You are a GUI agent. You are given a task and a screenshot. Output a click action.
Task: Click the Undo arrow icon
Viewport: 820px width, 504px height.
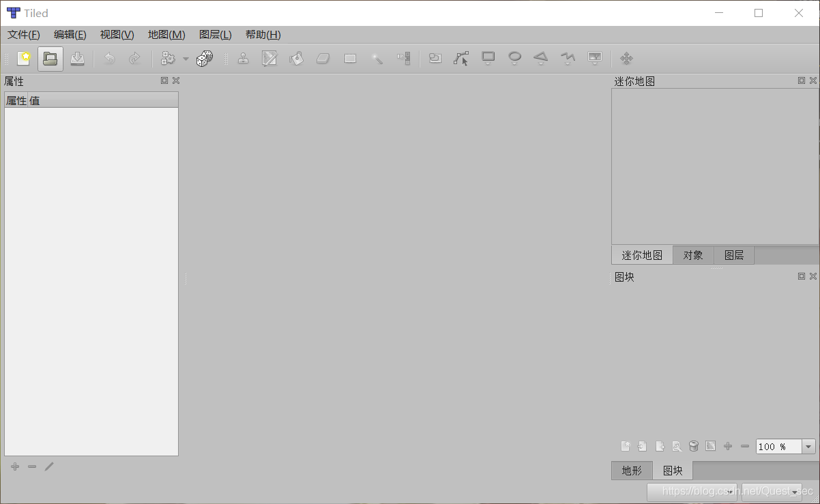coord(109,59)
